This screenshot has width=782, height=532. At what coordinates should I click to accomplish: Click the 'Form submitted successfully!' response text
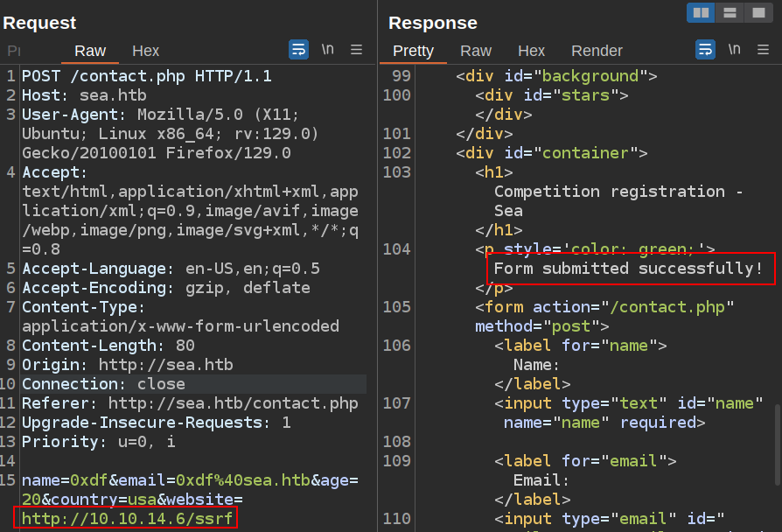628,269
